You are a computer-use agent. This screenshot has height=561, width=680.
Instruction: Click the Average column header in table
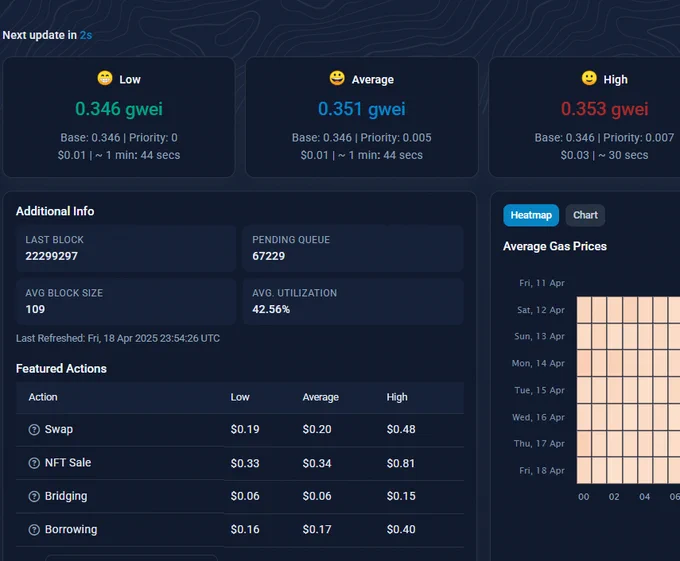[x=320, y=397]
